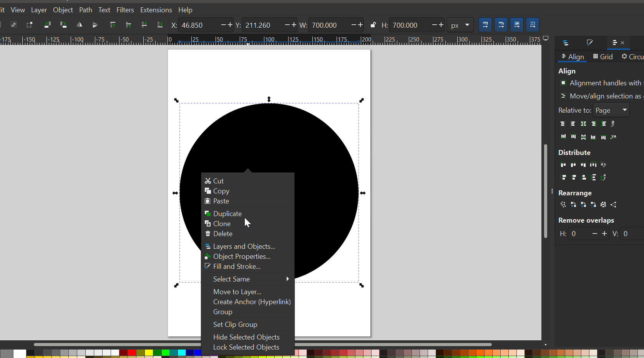Open the Fill and Stroke dock tab icon
Screen dimensions: 644x358
[x=590, y=43]
